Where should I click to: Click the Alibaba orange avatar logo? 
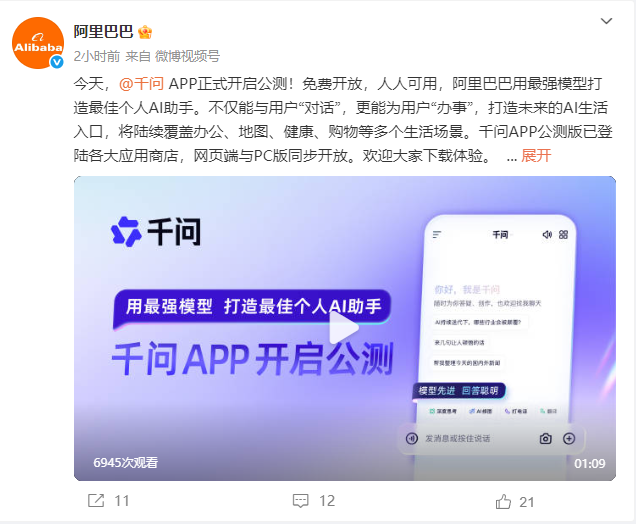tap(38, 43)
